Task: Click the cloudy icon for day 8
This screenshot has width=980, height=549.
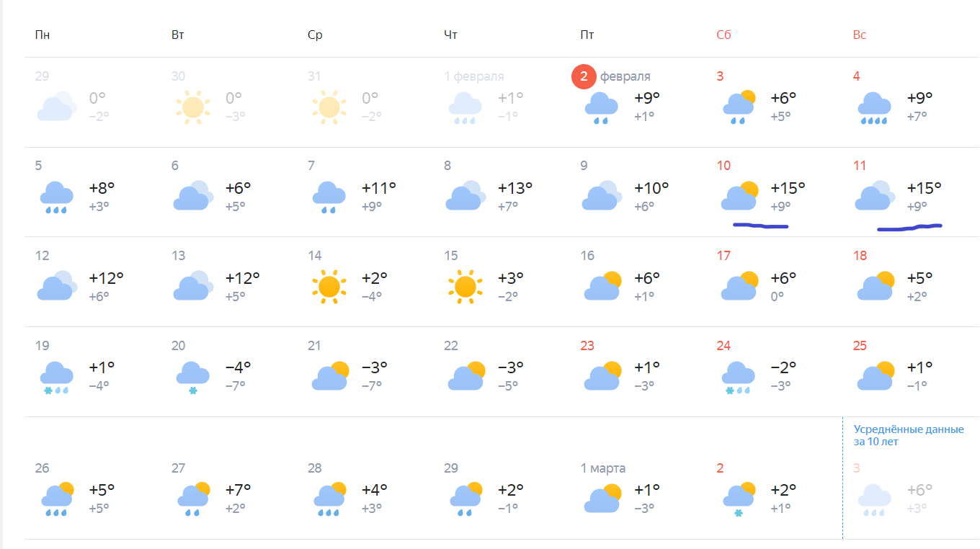Action: pyautogui.click(x=465, y=196)
